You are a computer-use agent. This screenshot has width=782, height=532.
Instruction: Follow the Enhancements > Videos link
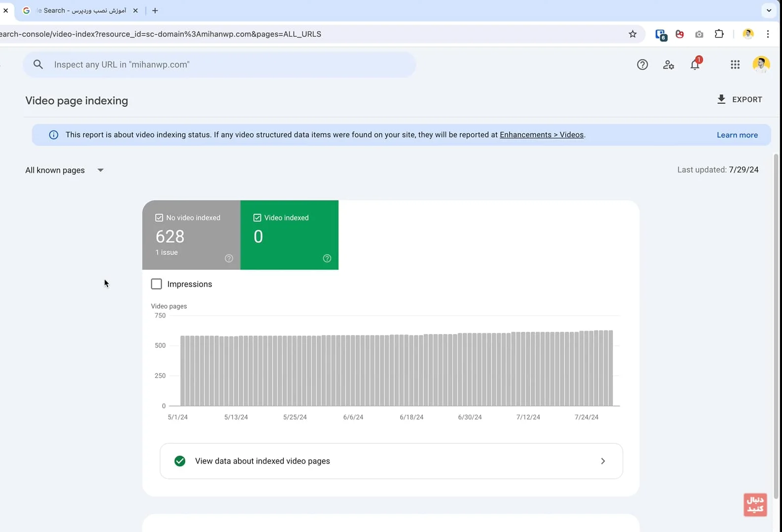pyautogui.click(x=541, y=135)
